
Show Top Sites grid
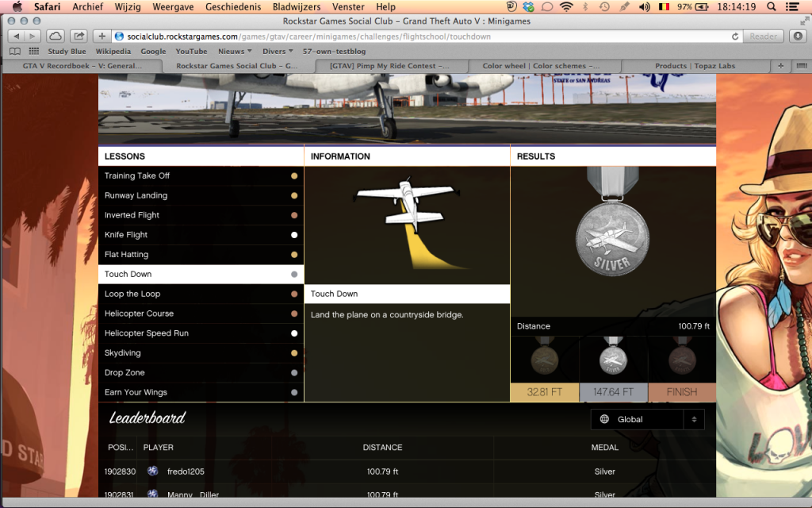pos(34,52)
